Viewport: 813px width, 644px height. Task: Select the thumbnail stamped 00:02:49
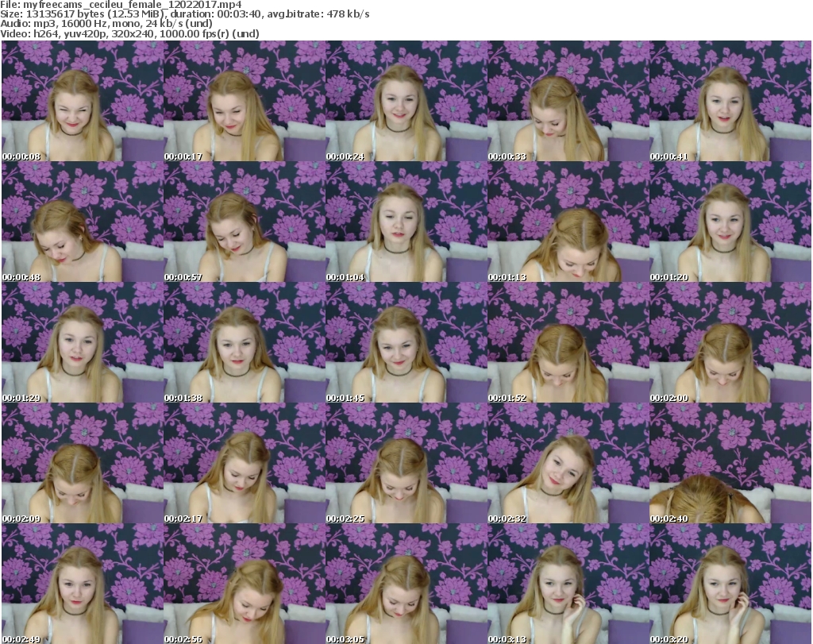[x=83, y=584]
